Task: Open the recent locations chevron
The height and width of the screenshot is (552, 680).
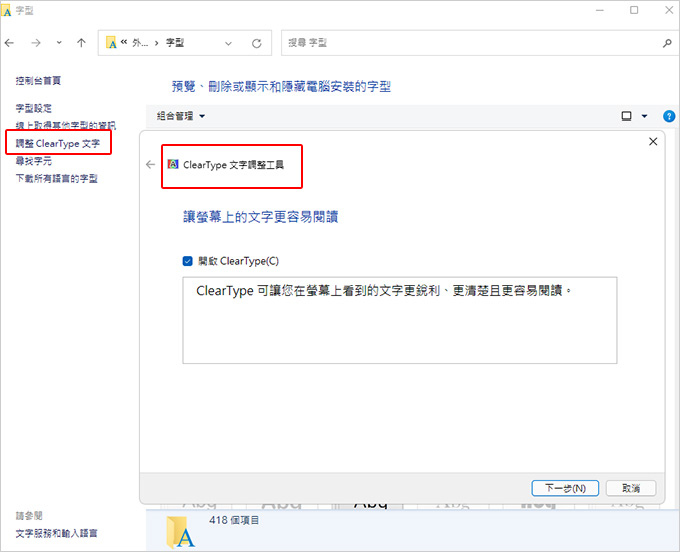Action: (x=59, y=43)
